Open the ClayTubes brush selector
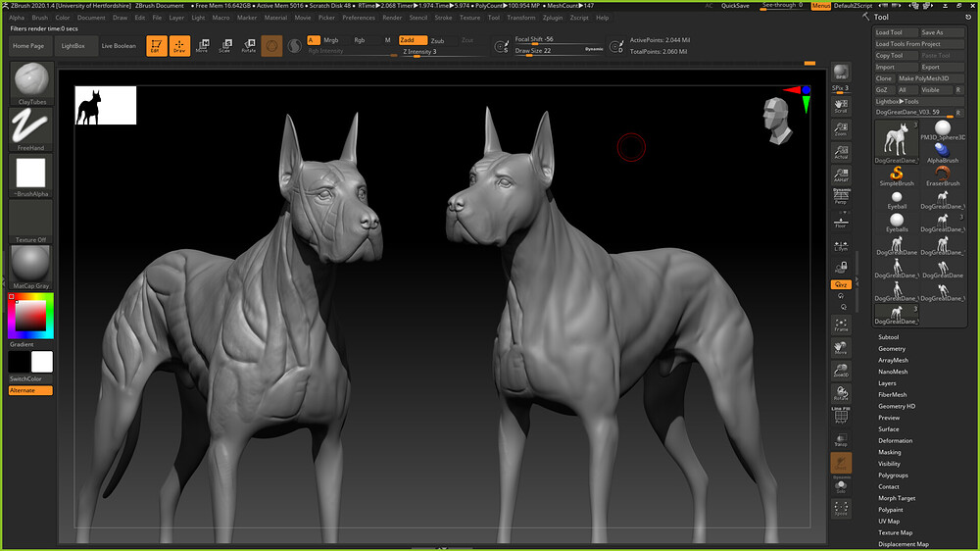Image resolution: width=980 pixels, height=551 pixels. click(31, 83)
